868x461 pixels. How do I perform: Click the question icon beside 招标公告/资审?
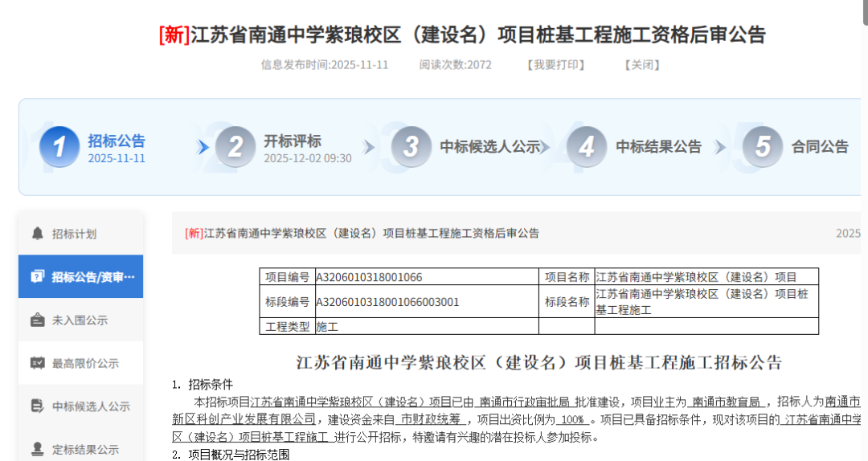(37, 277)
